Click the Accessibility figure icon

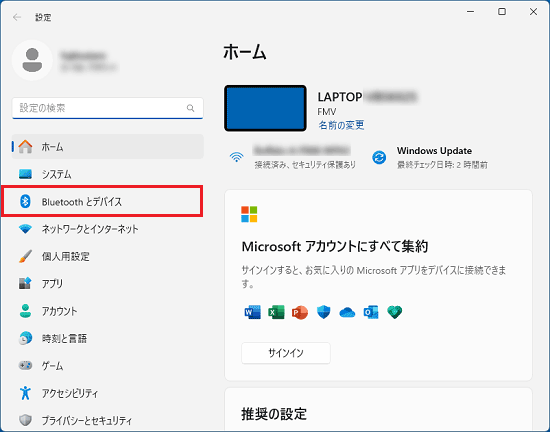tap(25, 393)
